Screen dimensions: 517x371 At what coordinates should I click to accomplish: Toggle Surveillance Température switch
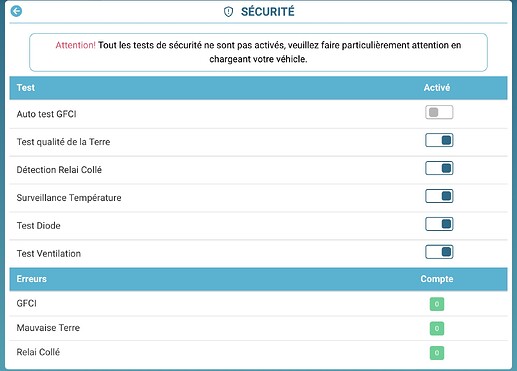[439, 196]
